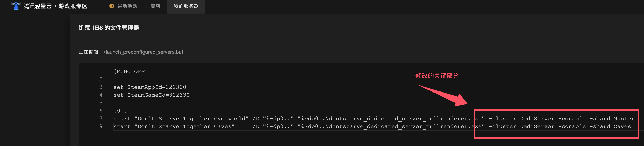Click the Overworld start command text
Viewport: 644px width, 146px height.
[374, 119]
